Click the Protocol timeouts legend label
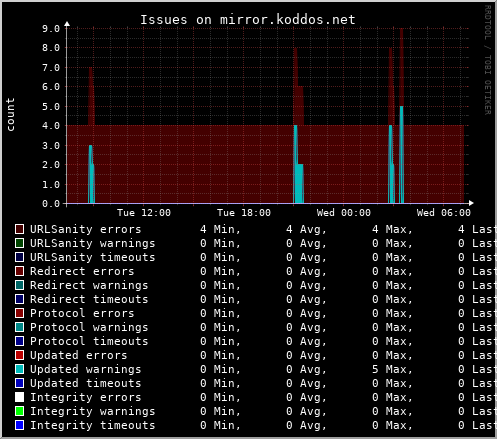The image size is (497, 439). click(89, 341)
